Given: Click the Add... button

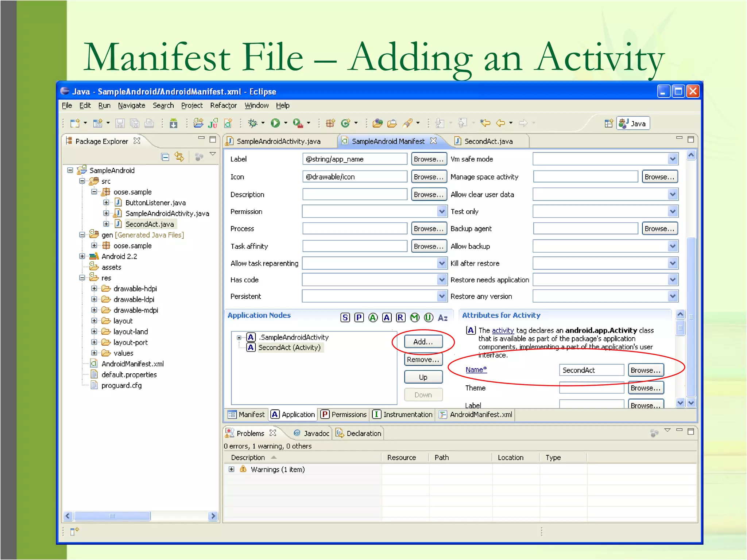Looking at the screenshot, I should (423, 342).
